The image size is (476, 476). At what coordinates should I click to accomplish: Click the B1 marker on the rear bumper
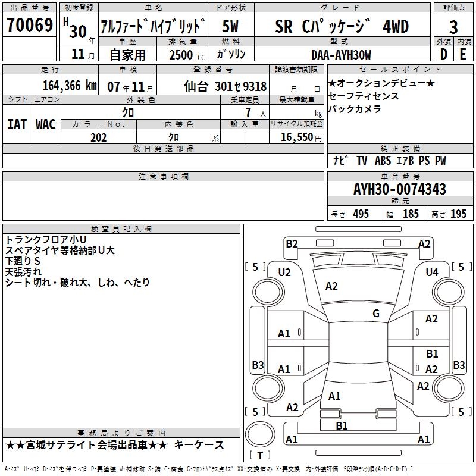[342, 425]
